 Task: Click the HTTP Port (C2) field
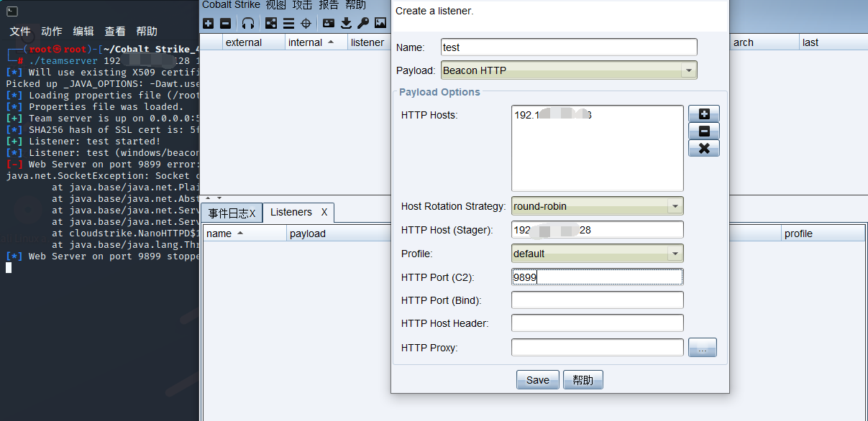597,277
